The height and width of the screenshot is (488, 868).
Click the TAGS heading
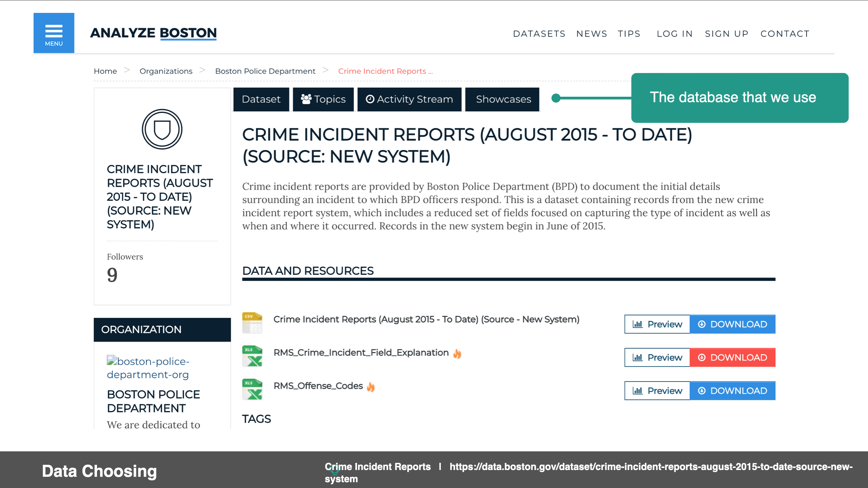[x=256, y=419]
